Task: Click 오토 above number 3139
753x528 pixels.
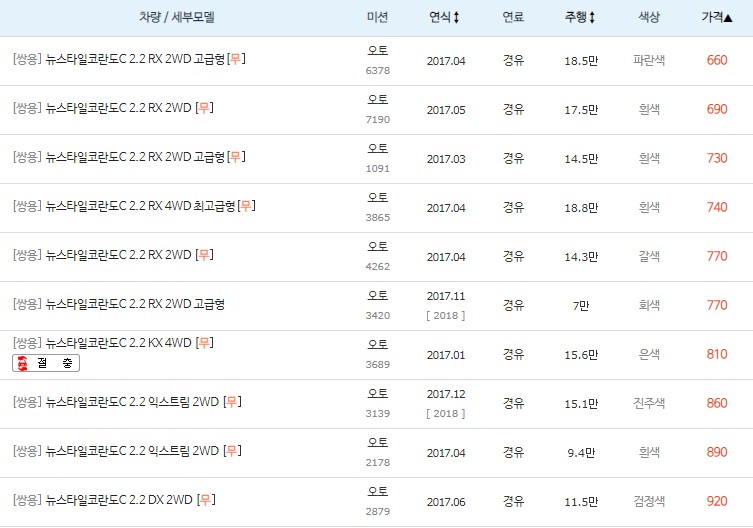Action: pos(377,393)
